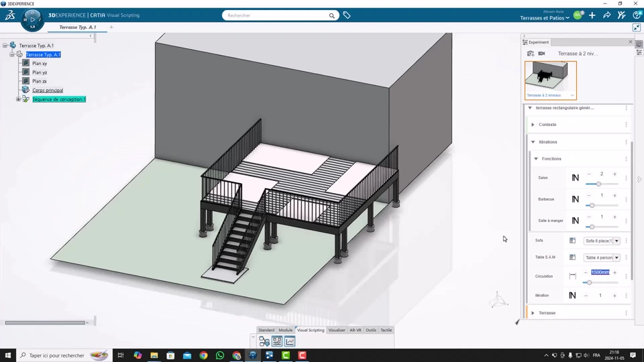Adjust the Barbecue slider handle
Screen dimensions: 644x362
(592, 205)
